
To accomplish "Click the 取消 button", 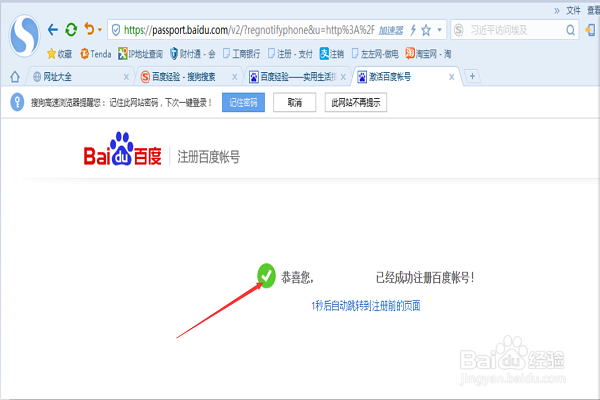I will click(295, 103).
